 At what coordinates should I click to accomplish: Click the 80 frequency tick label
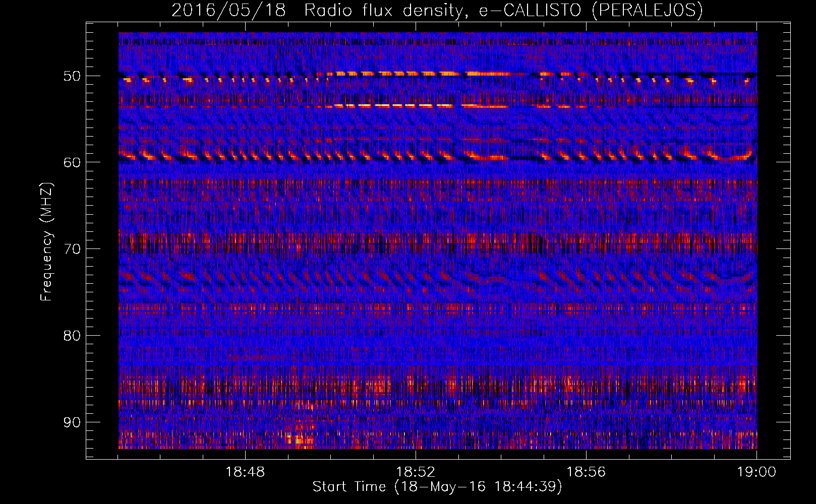click(x=72, y=336)
